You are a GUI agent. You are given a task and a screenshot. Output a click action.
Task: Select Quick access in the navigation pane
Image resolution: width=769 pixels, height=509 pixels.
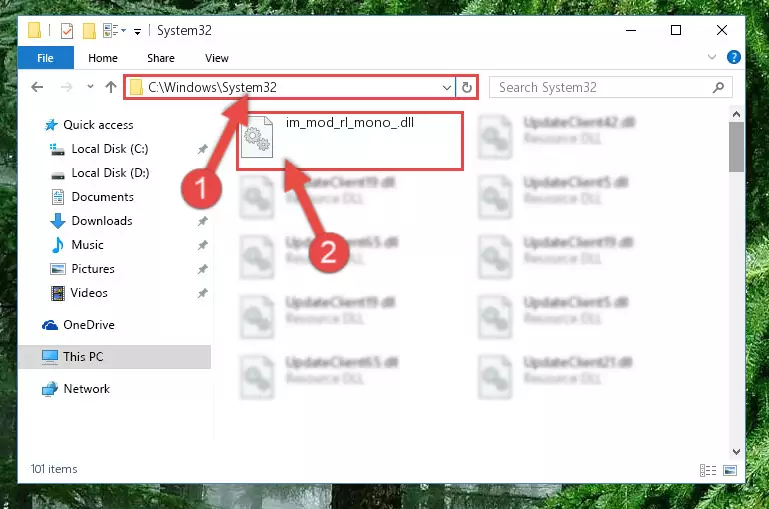[x=98, y=125]
